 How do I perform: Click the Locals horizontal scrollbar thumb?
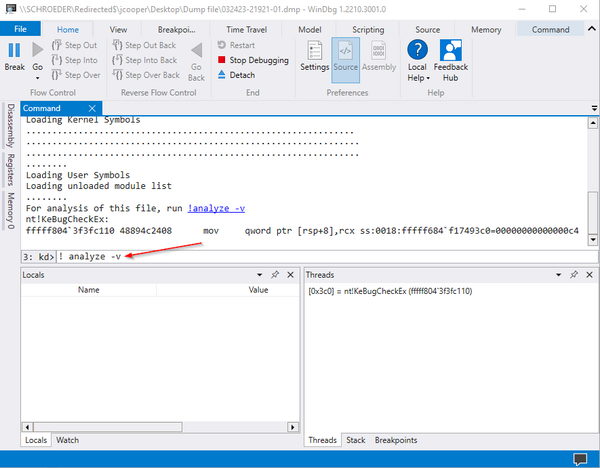pyautogui.click(x=108, y=427)
